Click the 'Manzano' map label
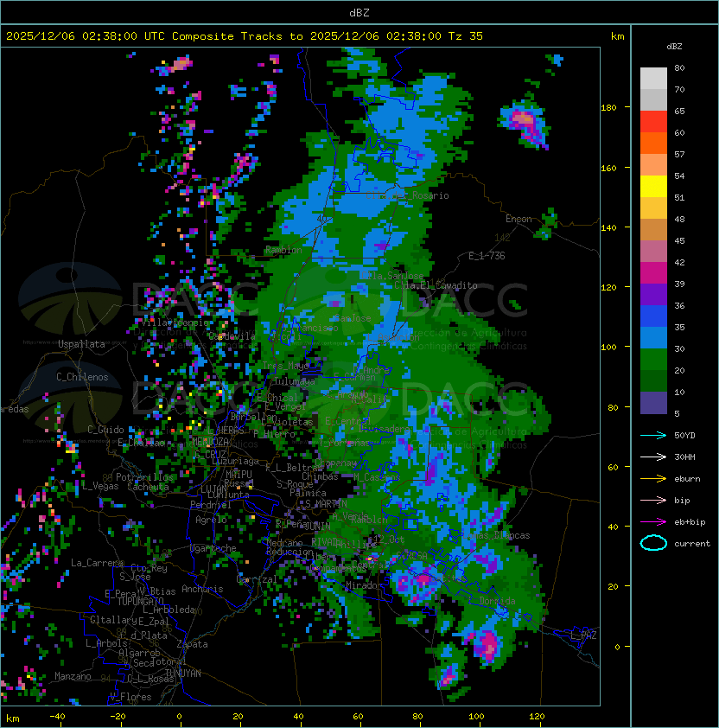 pos(73,676)
